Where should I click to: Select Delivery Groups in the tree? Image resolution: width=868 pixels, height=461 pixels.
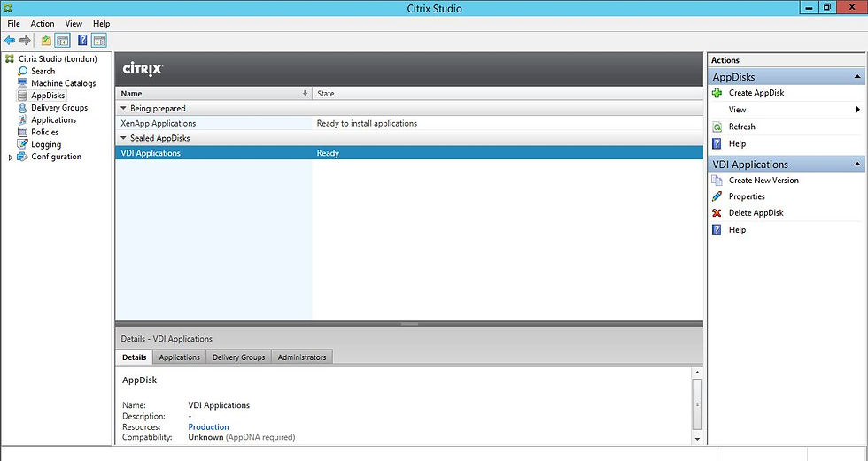point(59,108)
